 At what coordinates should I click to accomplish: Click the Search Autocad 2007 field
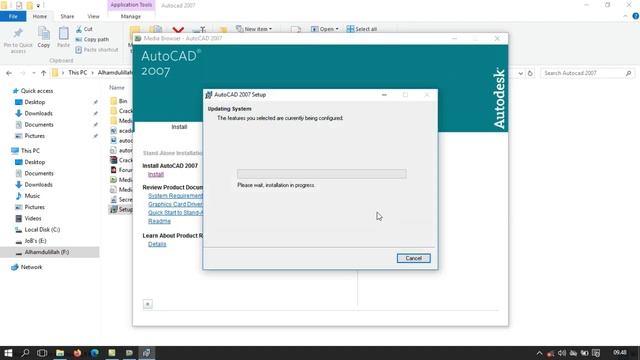(x=587, y=73)
